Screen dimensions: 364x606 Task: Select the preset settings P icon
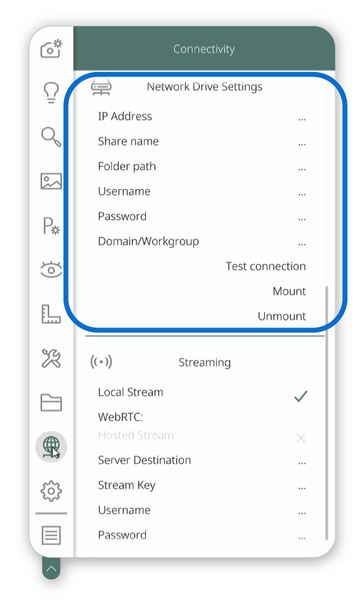pos(51,226)
